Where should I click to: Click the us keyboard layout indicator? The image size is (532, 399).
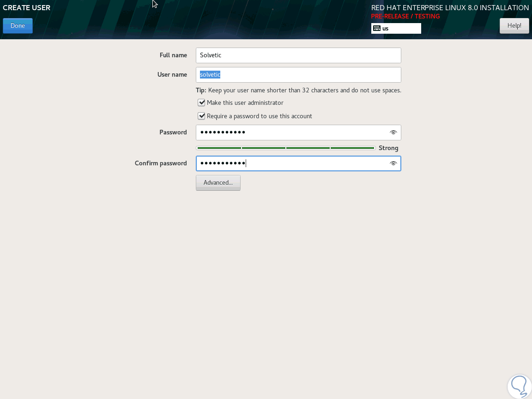tap(396, 29)
